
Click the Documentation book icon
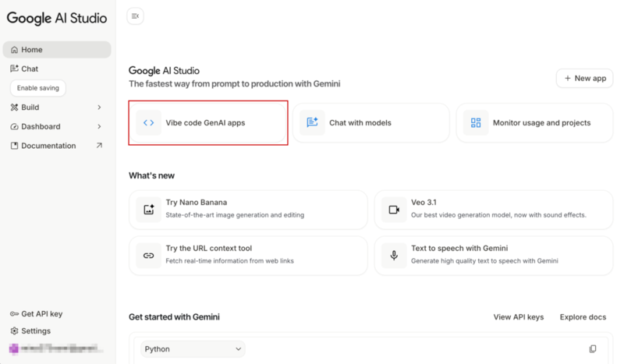click(x=14, y=146)
